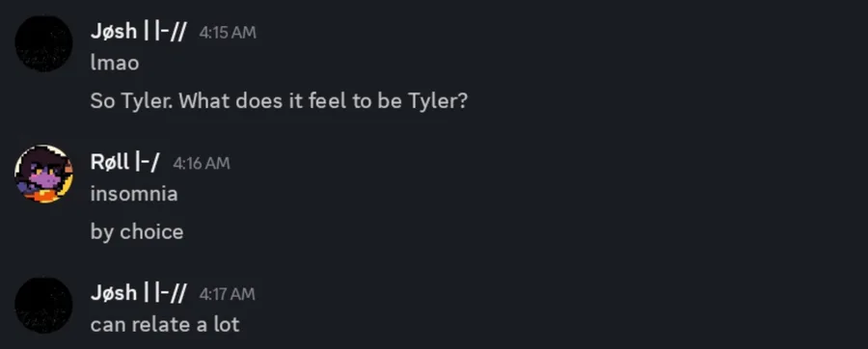
Task: Click the '|-/' symbols after Røll's name
Action: 148,162
